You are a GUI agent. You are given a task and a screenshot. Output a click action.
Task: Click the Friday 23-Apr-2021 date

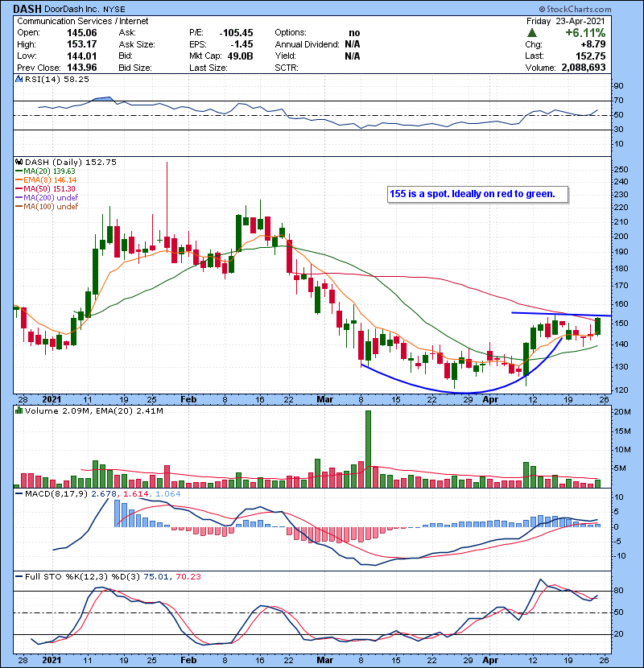pos(566,21)
